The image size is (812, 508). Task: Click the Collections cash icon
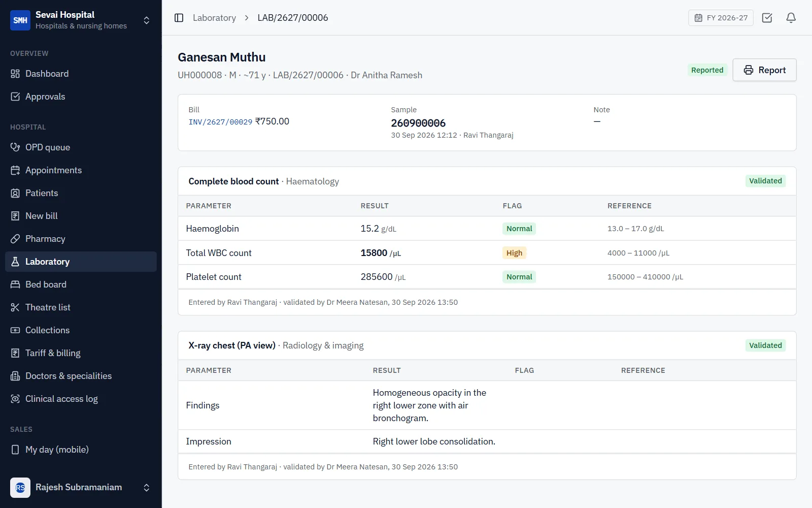click(15, 330)
